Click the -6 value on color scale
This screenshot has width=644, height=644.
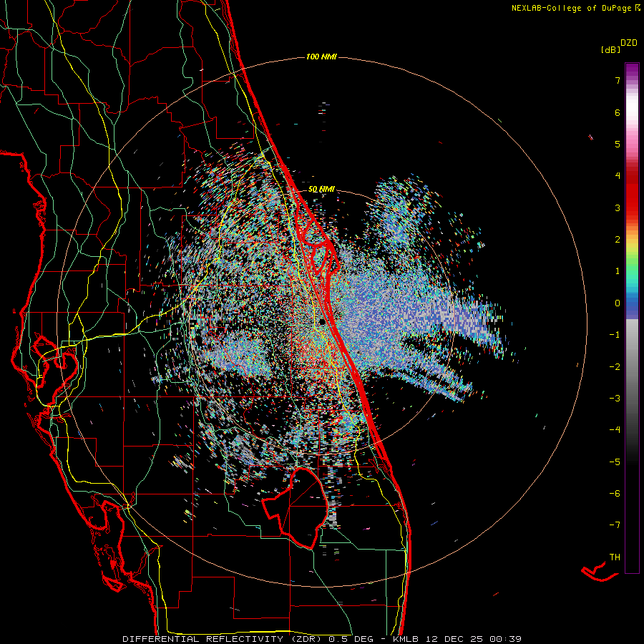click(x=615, y=494)
